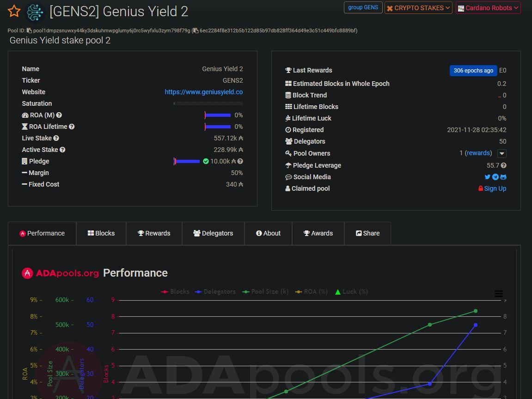The image size is (532, 399).
Task: Click the Saturation progress bar
Action: coord(208,103)
